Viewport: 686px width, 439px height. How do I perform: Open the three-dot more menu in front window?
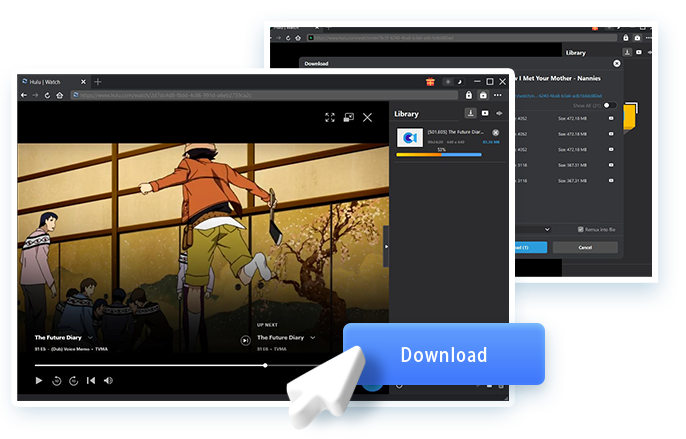pyautogui.click(x=498, y=95)
